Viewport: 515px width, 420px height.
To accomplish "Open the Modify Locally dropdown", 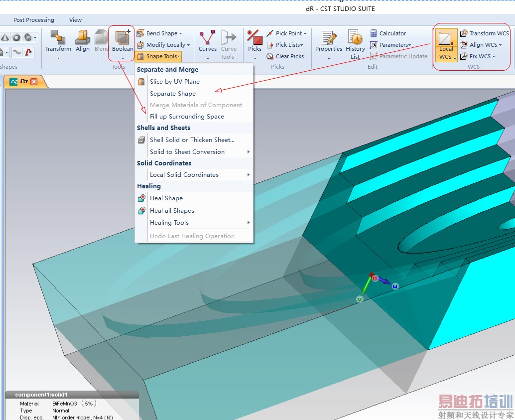I will point(163,45).
